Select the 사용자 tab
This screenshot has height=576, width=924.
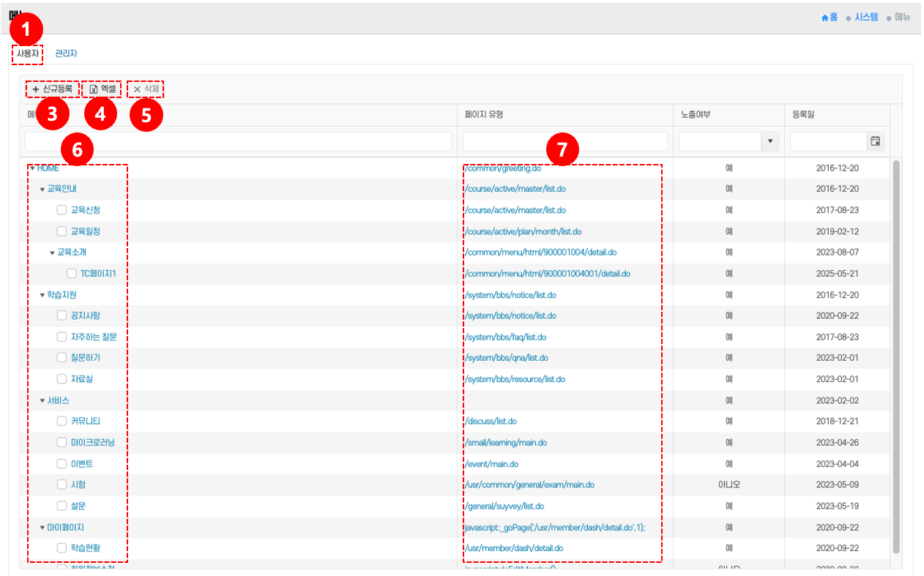(28, 53)
